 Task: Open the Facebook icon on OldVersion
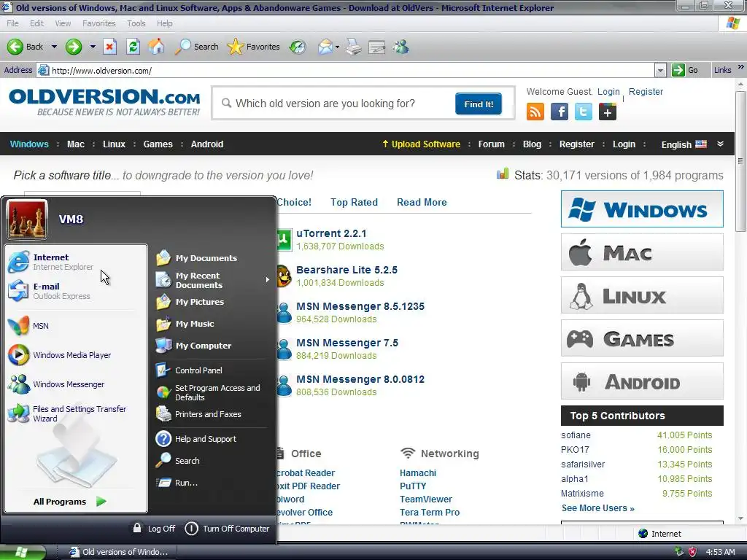[560, 112]
